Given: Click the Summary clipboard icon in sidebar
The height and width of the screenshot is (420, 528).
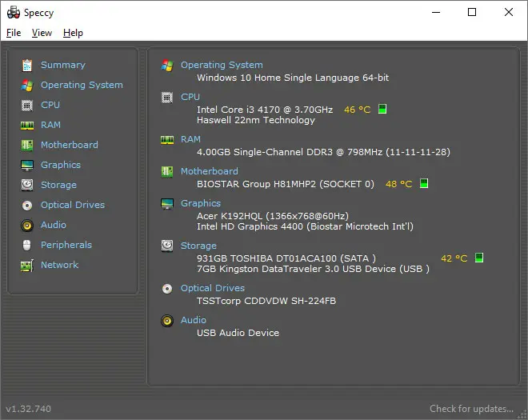Looking at the screenshot, I should click(27, 66).
